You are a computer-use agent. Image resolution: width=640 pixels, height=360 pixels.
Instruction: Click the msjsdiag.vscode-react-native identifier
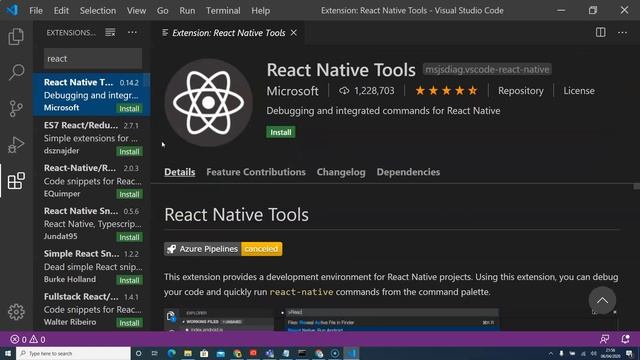487,69
